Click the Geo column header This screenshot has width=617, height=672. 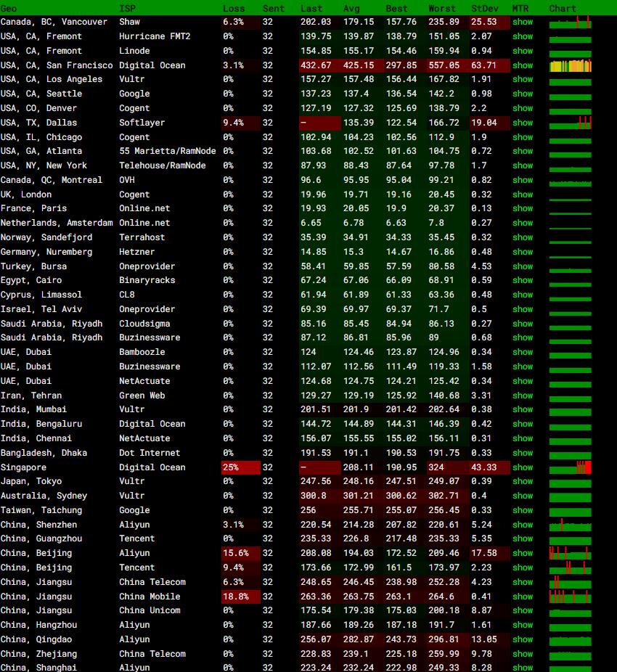coord(9,9)
